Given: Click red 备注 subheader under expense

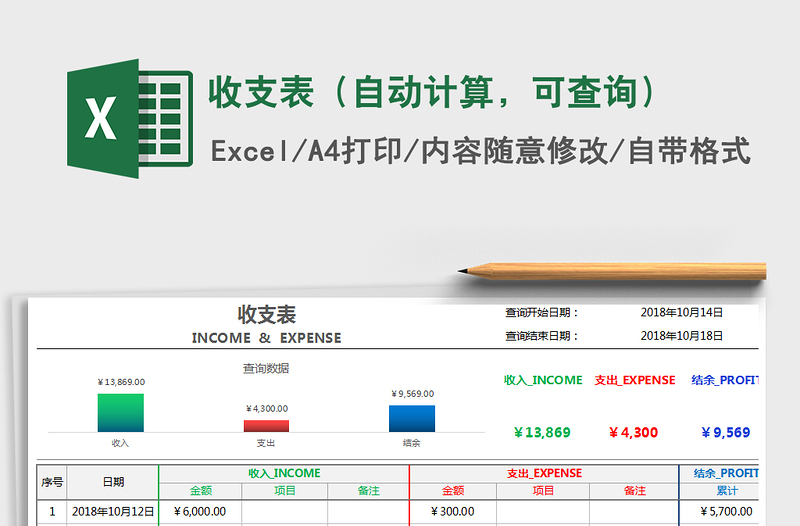Looking at the screenshot, I should [634, 491].
